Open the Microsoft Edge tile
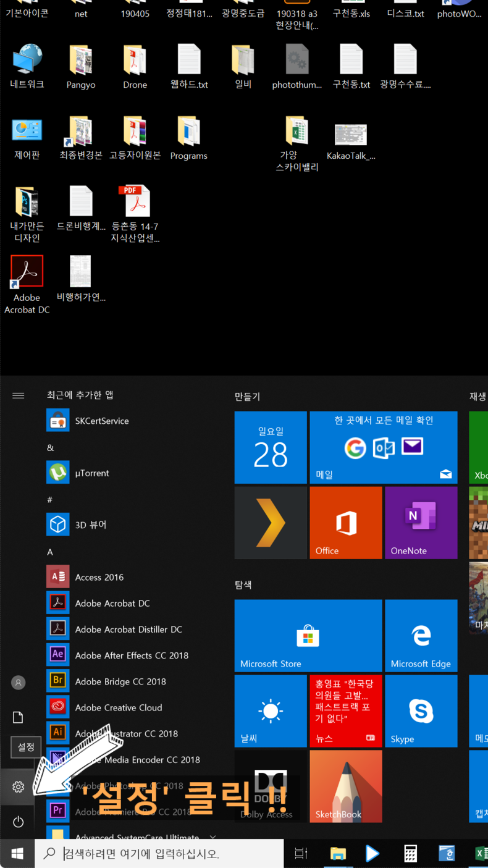This screenshot has height=868, width=488. 421,636
